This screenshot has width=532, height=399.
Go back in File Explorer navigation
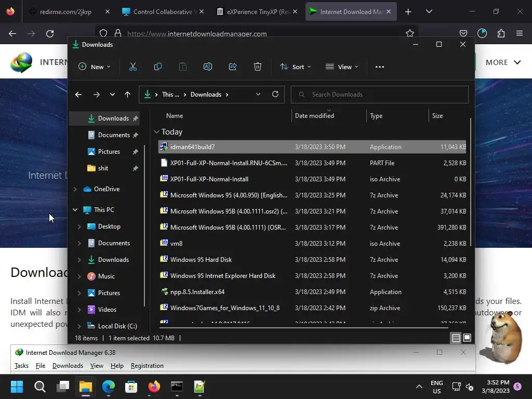[x=78, y=95]
